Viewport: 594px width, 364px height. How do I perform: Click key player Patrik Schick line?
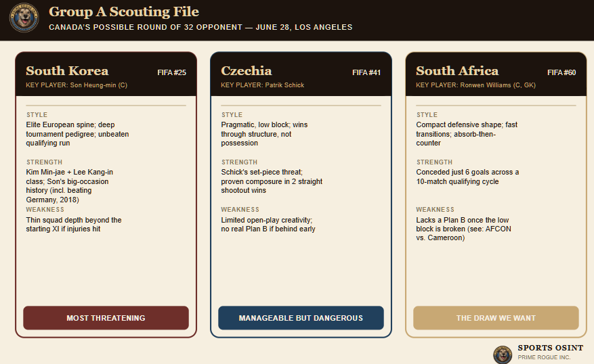(x=263, y=85)
